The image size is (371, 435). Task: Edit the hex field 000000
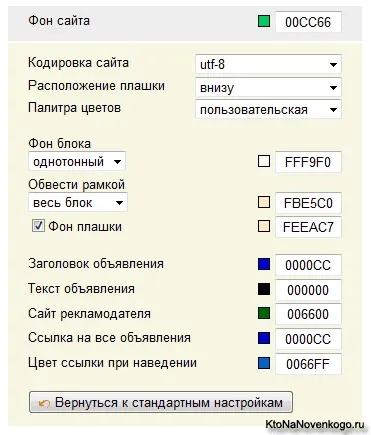coord(308,290)
